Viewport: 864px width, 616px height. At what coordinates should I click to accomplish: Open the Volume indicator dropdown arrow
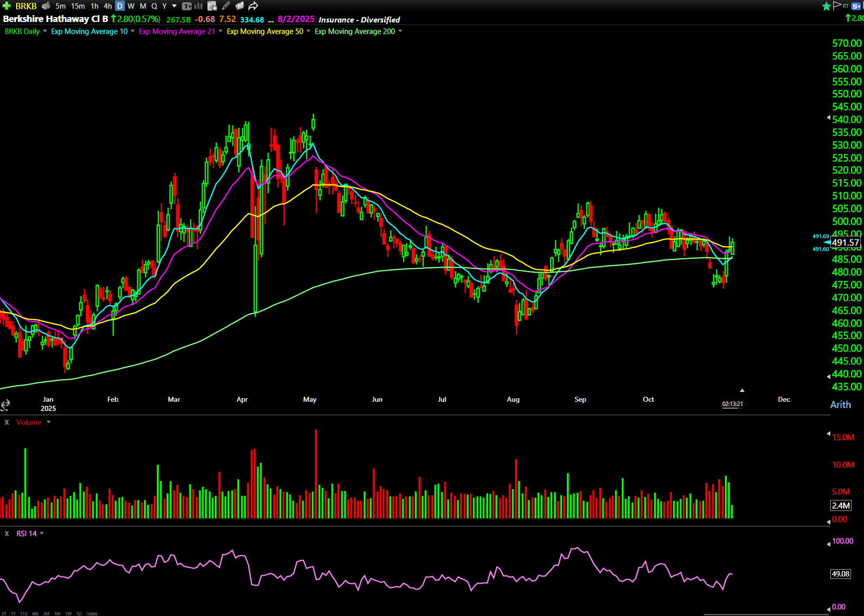pyautogui.click(x=48, y=422)
